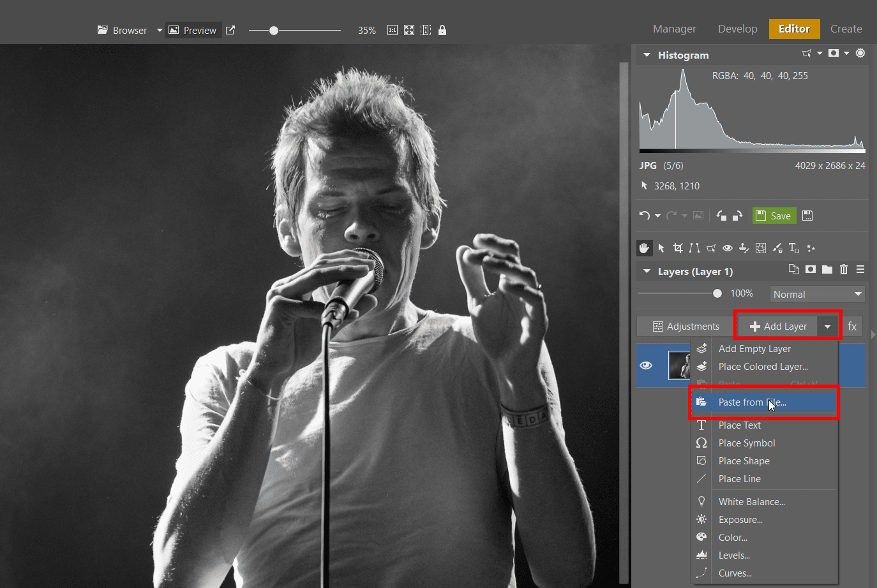877x588 pixels.
Task: Open histogram settings gear
Action: 860,54
